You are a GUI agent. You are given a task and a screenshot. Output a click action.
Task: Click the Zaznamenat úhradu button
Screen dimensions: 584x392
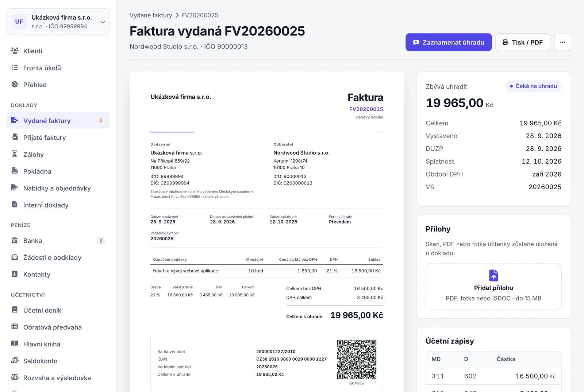(449, 42)
